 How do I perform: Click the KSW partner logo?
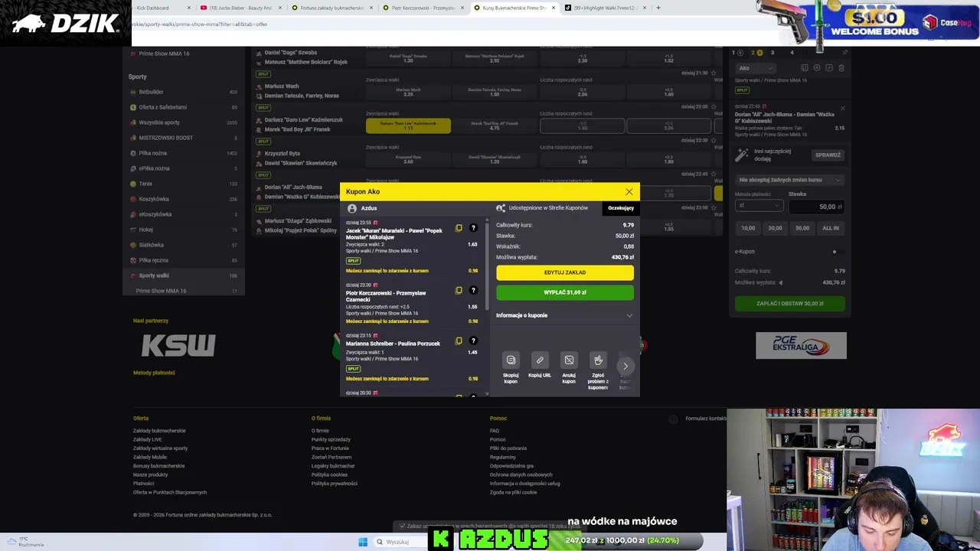tap(178, 346)
